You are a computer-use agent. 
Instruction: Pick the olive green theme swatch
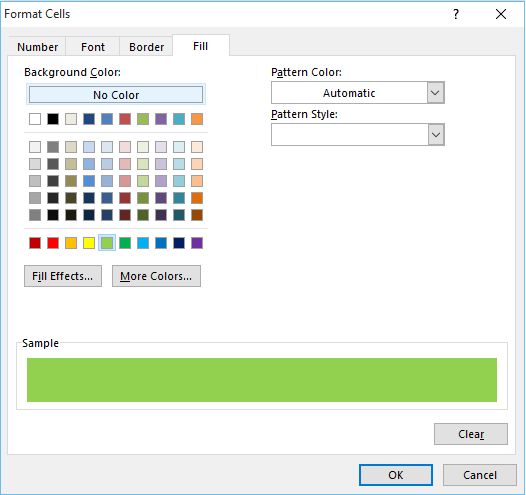143,119
